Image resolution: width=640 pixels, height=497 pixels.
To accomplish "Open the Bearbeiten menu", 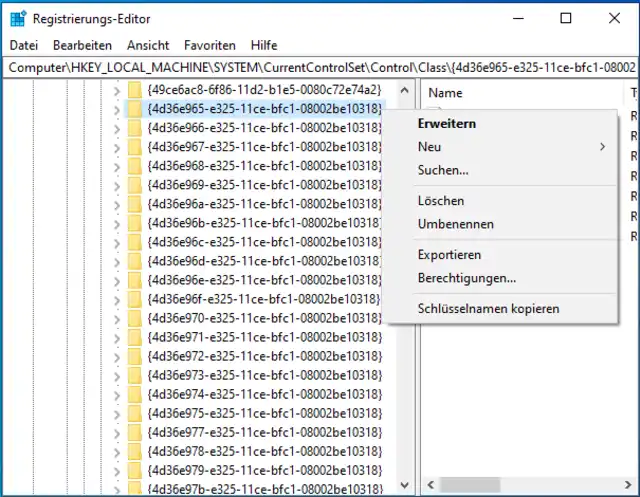I will pyautogui.click(x=82, y=45).
